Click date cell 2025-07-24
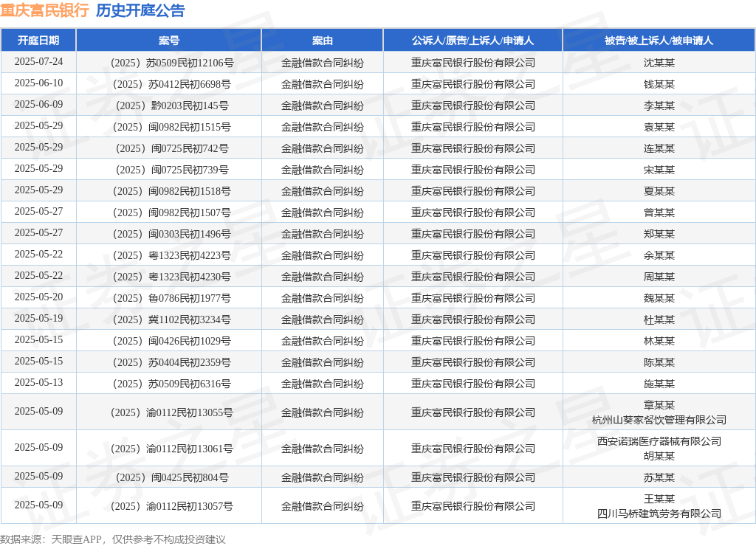Screen dimensions: 756x546 coord(38,62)
